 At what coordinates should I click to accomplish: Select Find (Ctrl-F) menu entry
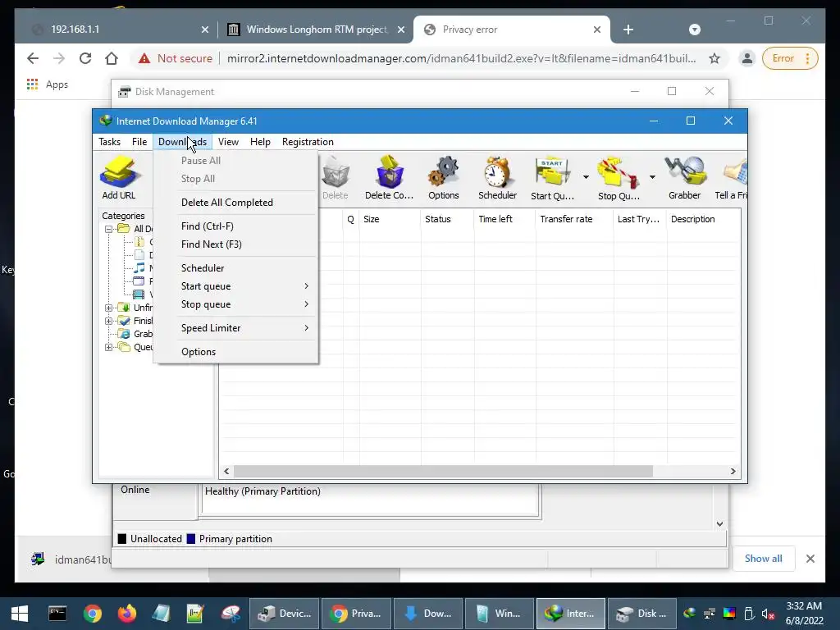click(235, 226)
